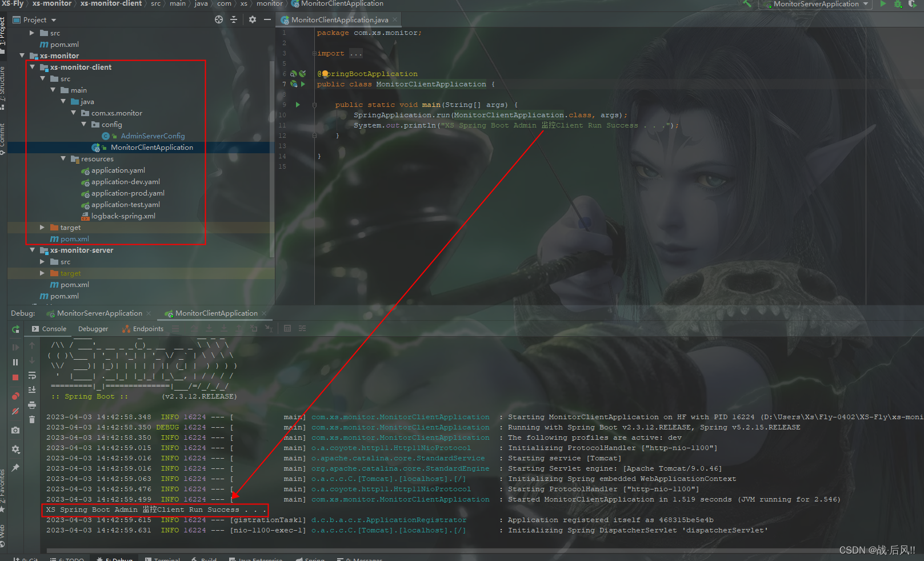924x561 pixels.
Task: Hide the Project tool window
Action: pyautogui.click(x=267, y=19)
